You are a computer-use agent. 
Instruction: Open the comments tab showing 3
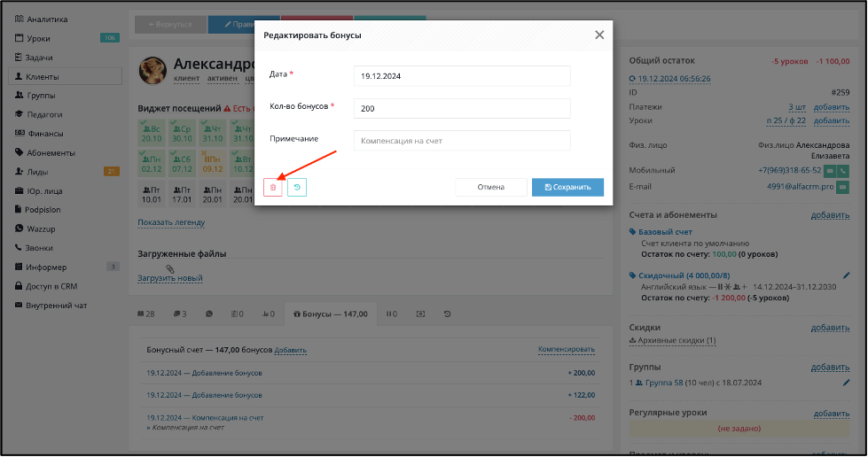[x=180, y=314]
